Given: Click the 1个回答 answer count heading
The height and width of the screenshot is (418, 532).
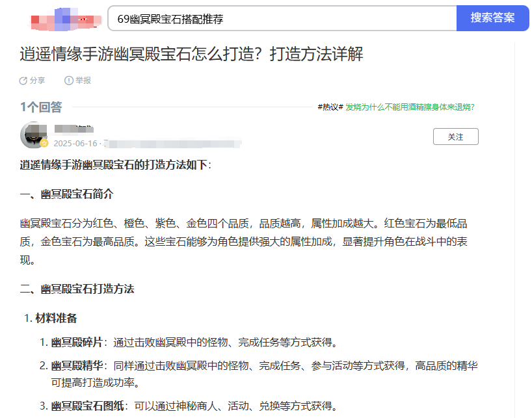Looking at the screenshot, I should click(41, 107).
